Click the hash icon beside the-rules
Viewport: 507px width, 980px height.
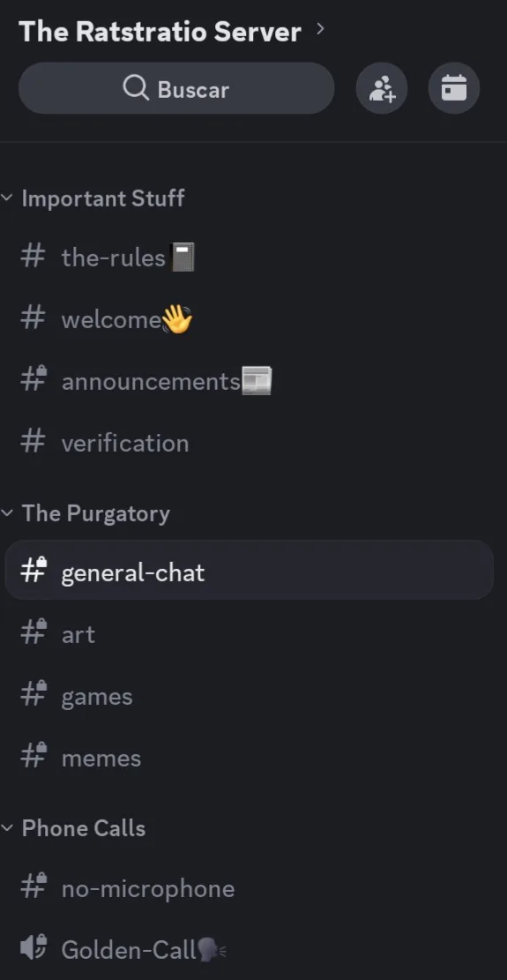coord(33,257)
